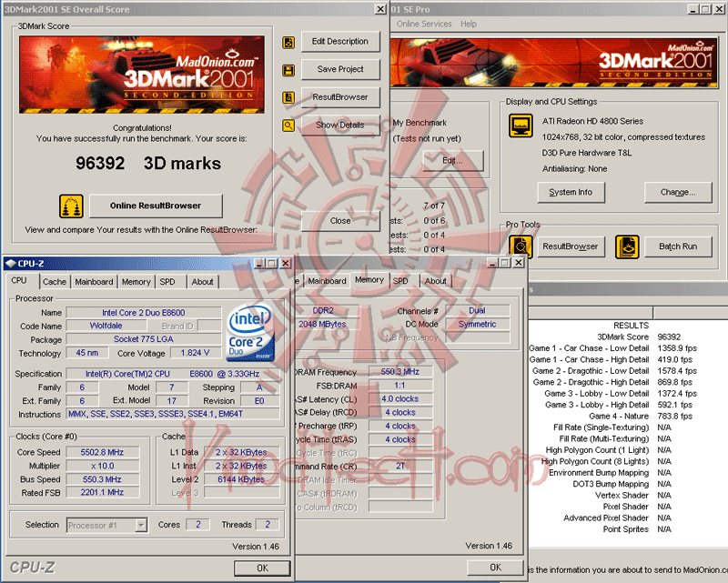Click the Batch Run icon

tap(627, 246)
